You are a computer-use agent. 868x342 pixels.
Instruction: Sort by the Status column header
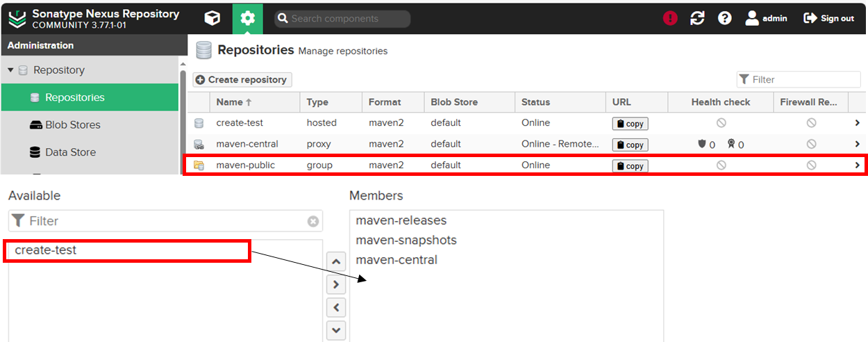click(560, 102)
